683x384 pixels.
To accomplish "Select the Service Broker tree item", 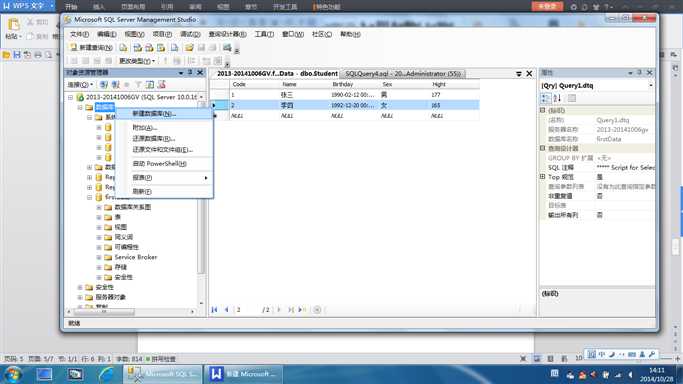I will pos(135,257).
